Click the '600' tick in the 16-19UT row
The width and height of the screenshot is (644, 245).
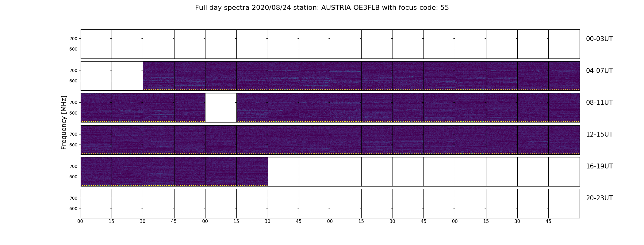(73, 177)
